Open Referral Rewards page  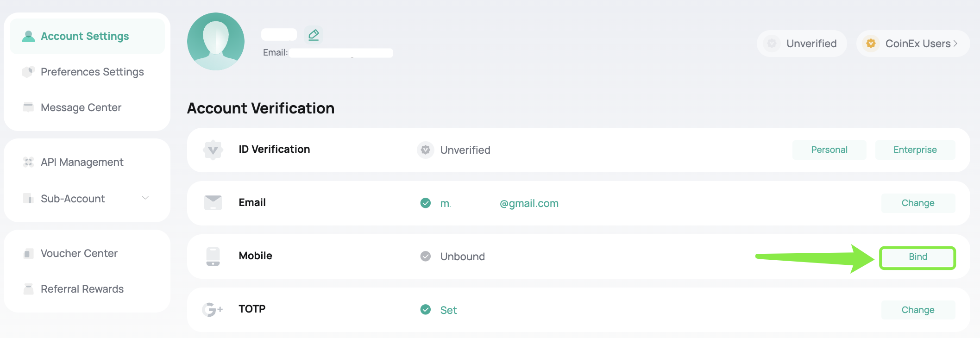point(82,289)
